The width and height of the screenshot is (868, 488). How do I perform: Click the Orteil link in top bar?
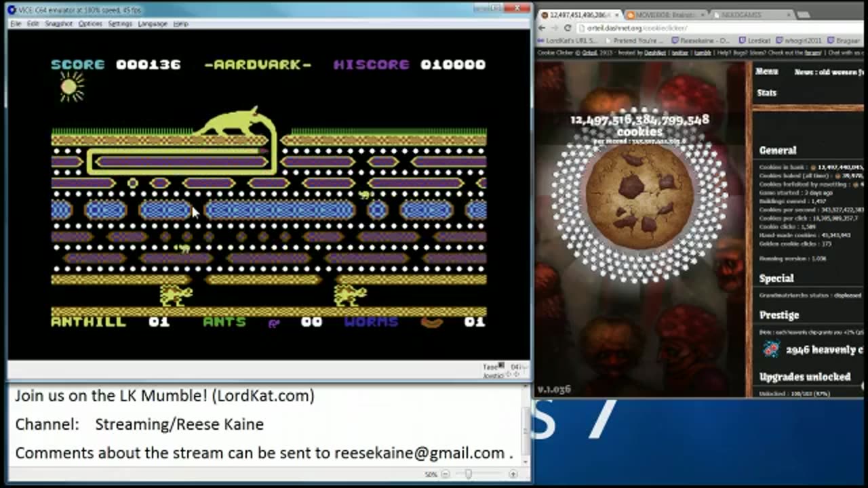[x=589, y=52]
